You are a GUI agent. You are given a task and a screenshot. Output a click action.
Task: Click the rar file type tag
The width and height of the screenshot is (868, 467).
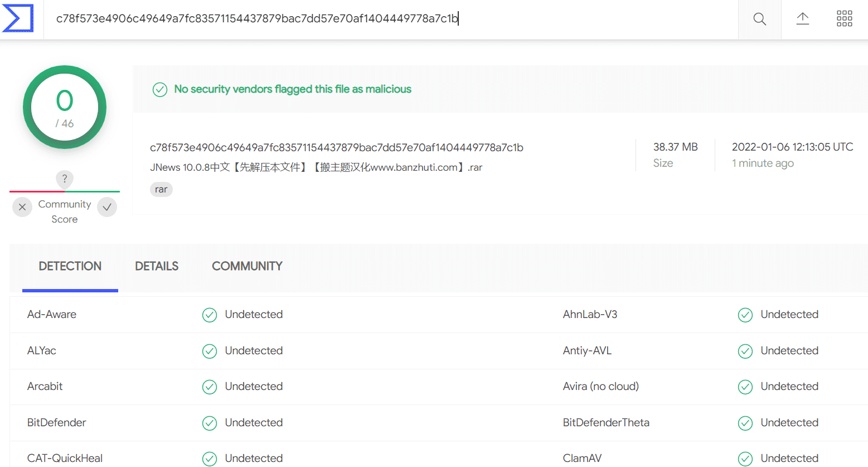click(x=161, y=190)
